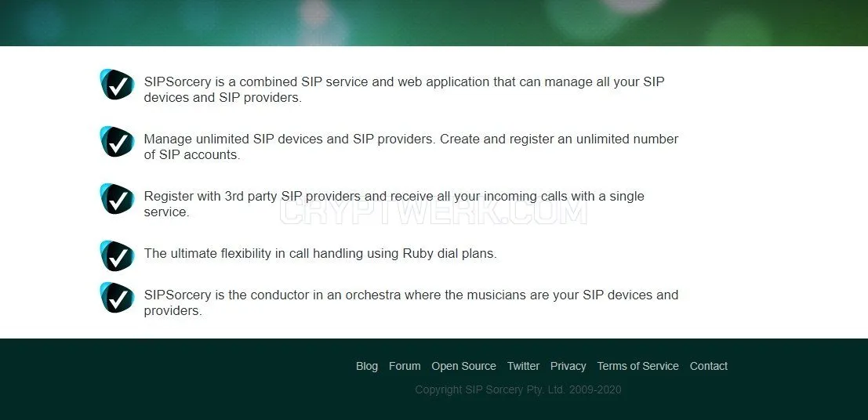Click the 'Register with 3rd party SIP providers' text

coord(394,204)
